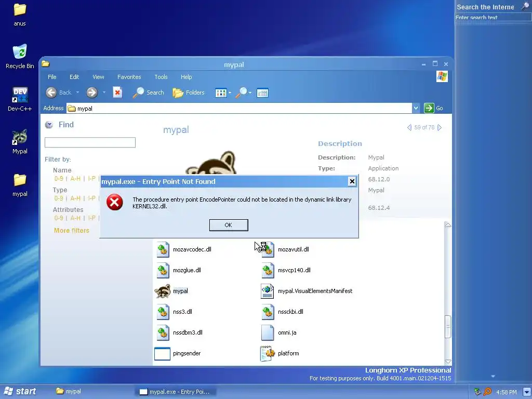Open the Tools menu
The image size is (532, 399).
(x=161, y=77)
